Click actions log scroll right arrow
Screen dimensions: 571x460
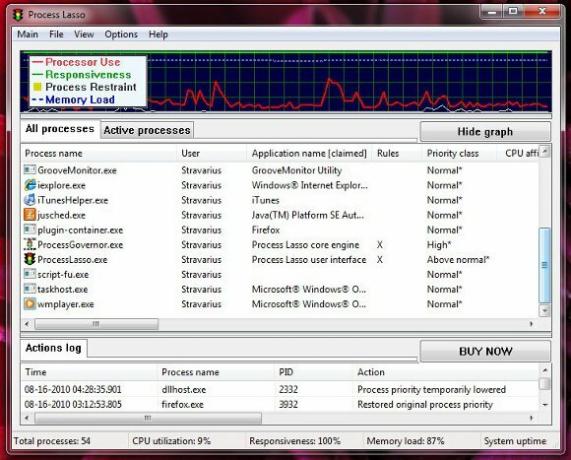[x=531, y=418]
